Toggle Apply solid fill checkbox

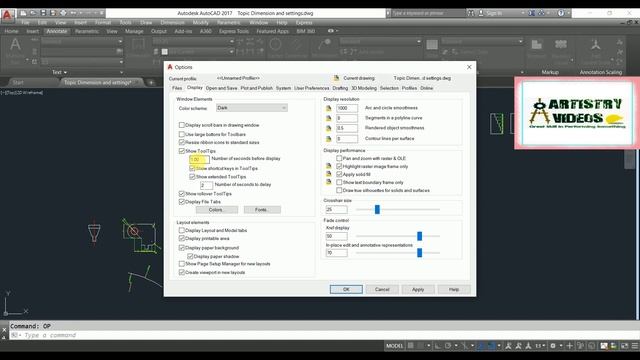(339, 174)
